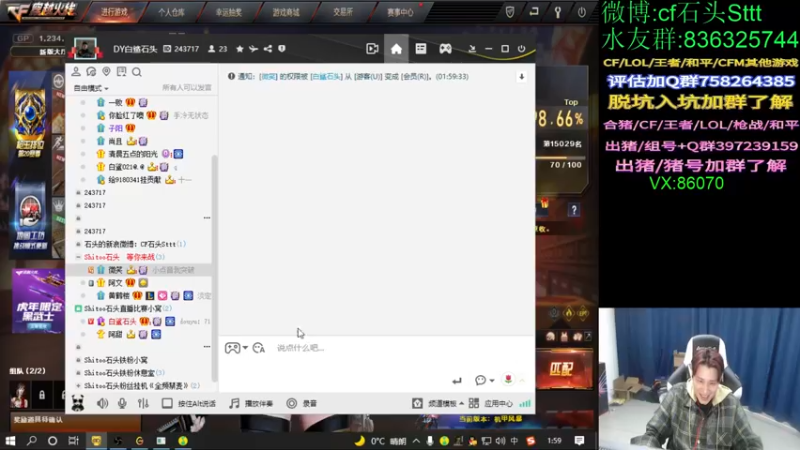Screen dimensions: 800x450
Task: Start recording with the 录音 icon
Action: tap(291, 403)
